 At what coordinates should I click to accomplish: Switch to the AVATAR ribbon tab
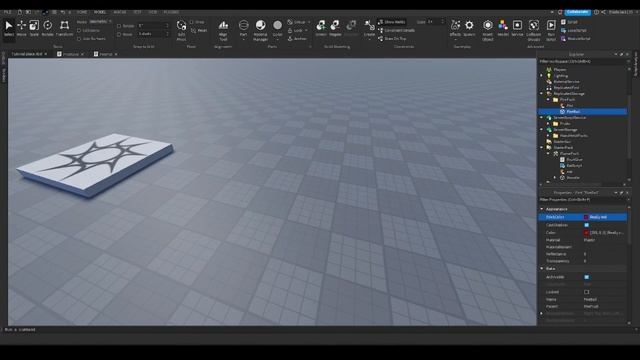(120, 12)
